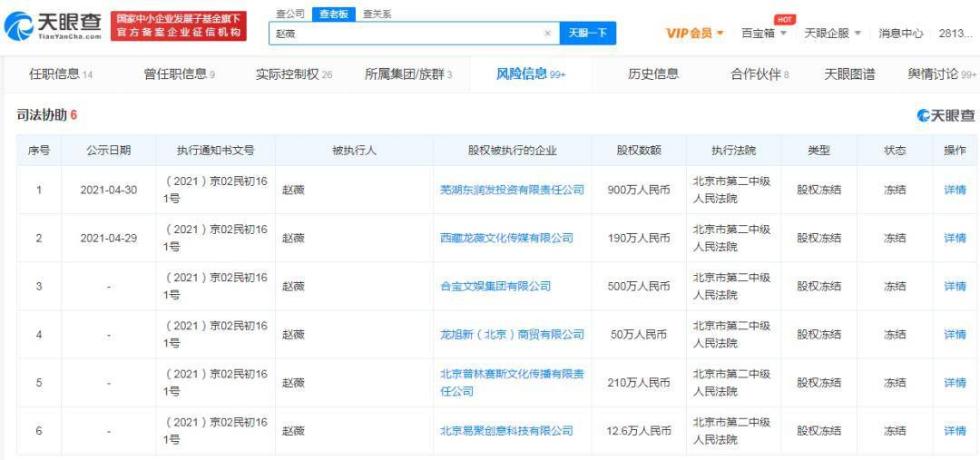Click the search button 天眼一下

pos(587,33)
